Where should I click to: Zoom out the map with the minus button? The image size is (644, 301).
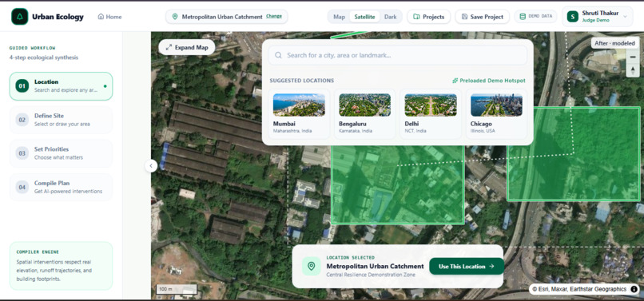[x=633, y=57]
